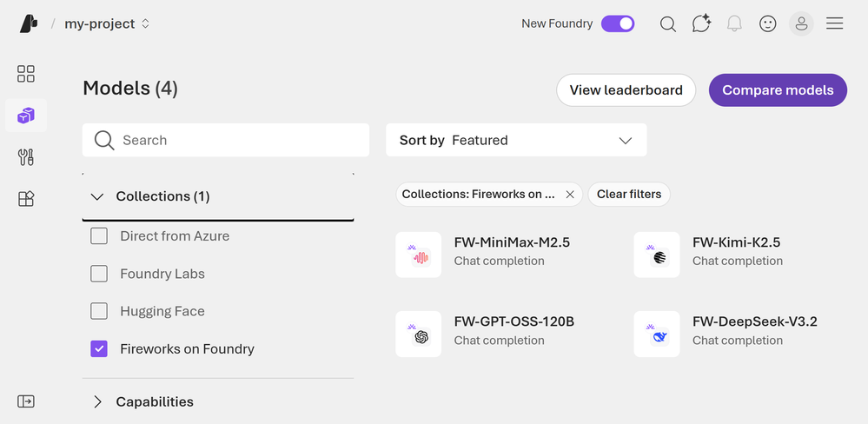Open the user account avatar
This screenshot has width=868, height=424.
[x=801, y=24]
